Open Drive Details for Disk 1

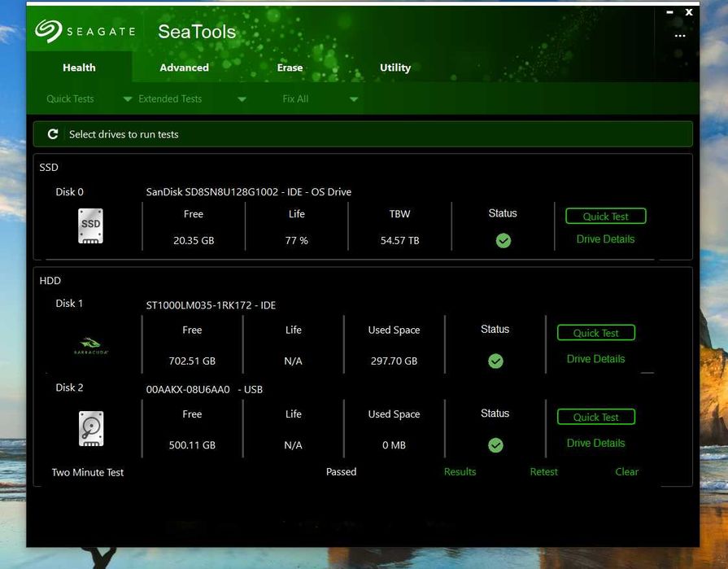coord(595,359)
